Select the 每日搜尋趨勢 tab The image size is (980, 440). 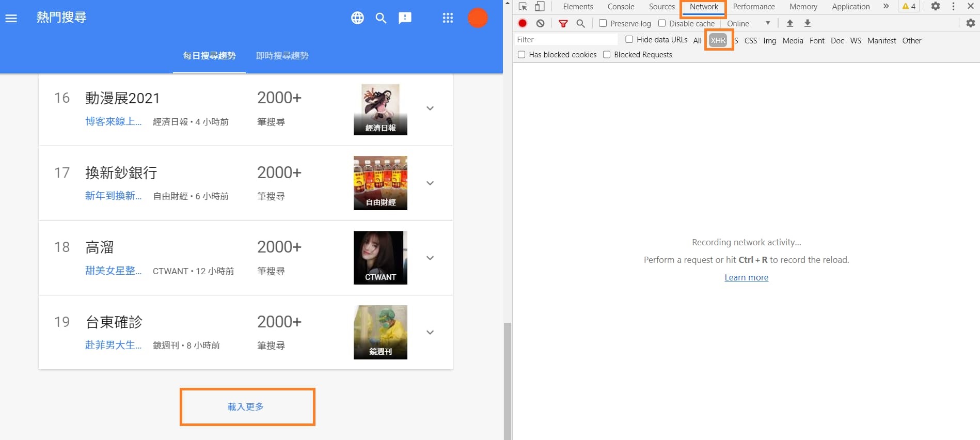tap(209, 56)
